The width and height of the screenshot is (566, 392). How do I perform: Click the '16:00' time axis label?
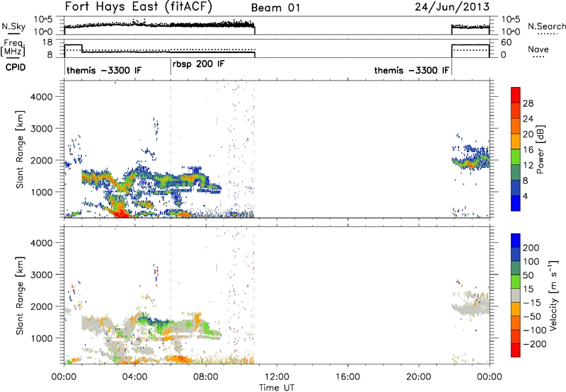click(347, 377)
